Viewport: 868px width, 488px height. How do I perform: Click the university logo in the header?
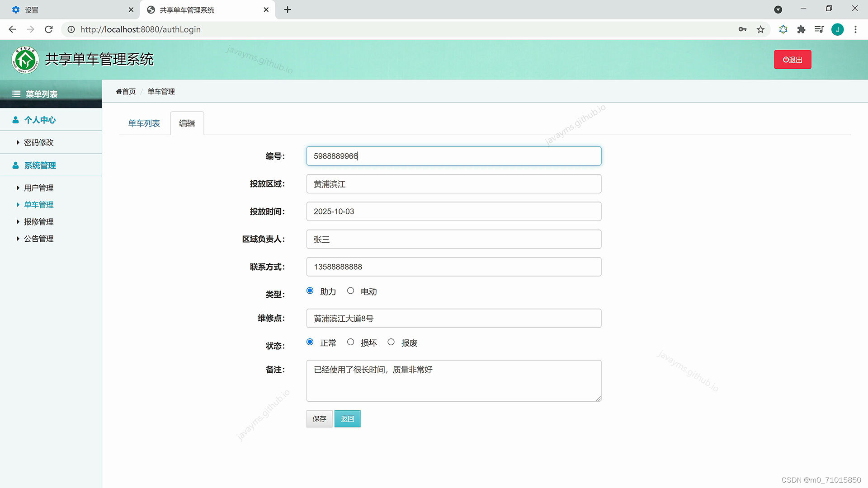[25, 60]
